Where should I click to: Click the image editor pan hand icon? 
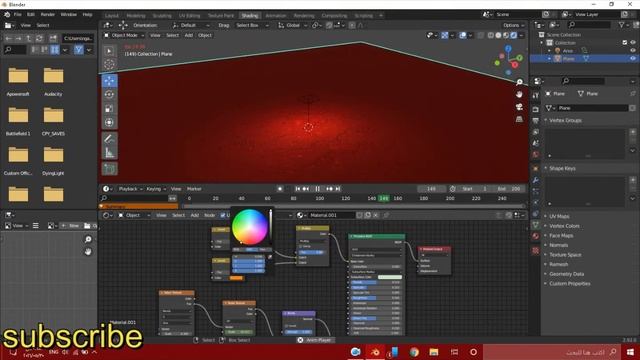(88, 252)
